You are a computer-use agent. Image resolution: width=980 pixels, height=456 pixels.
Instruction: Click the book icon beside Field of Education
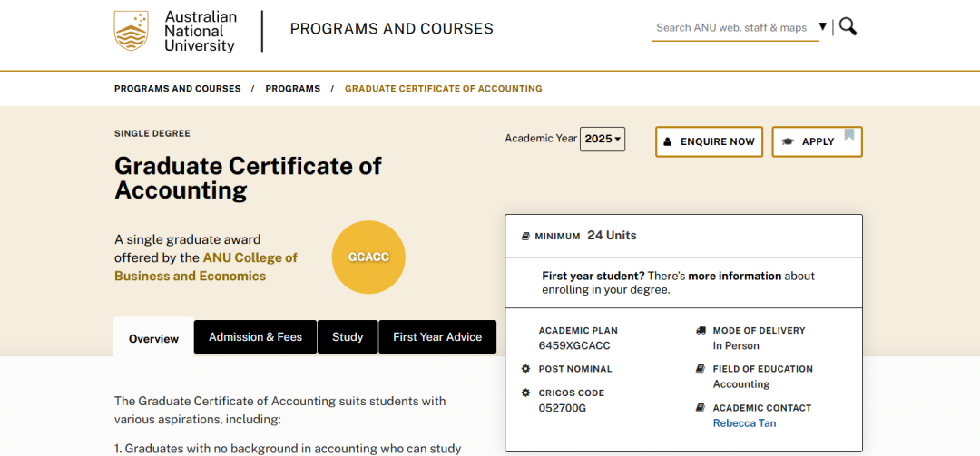click(x=701, y=369)
